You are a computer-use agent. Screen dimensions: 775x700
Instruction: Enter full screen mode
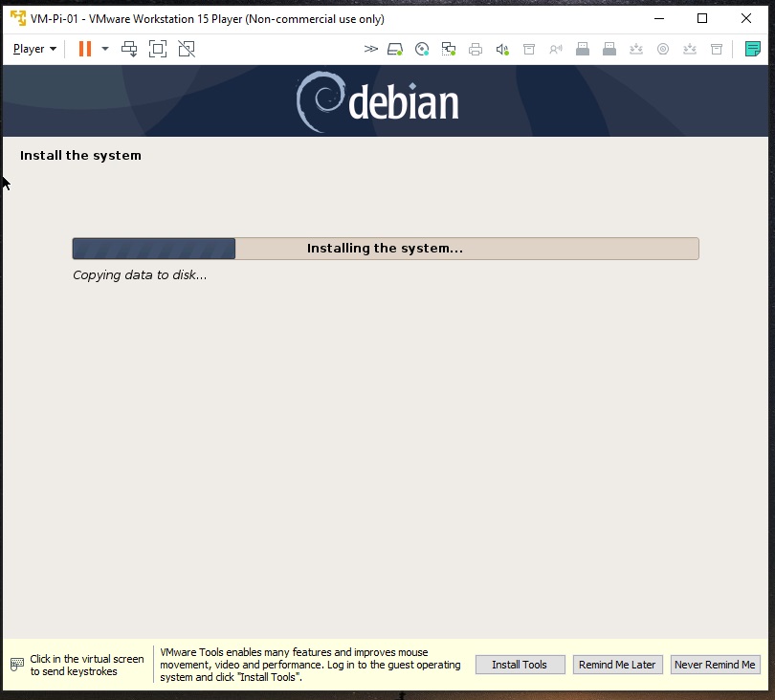(158, 49)
